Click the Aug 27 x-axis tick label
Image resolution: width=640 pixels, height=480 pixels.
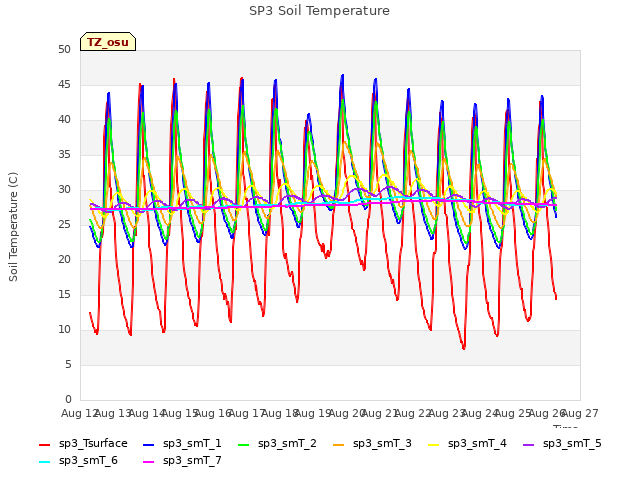coord(580,413)
